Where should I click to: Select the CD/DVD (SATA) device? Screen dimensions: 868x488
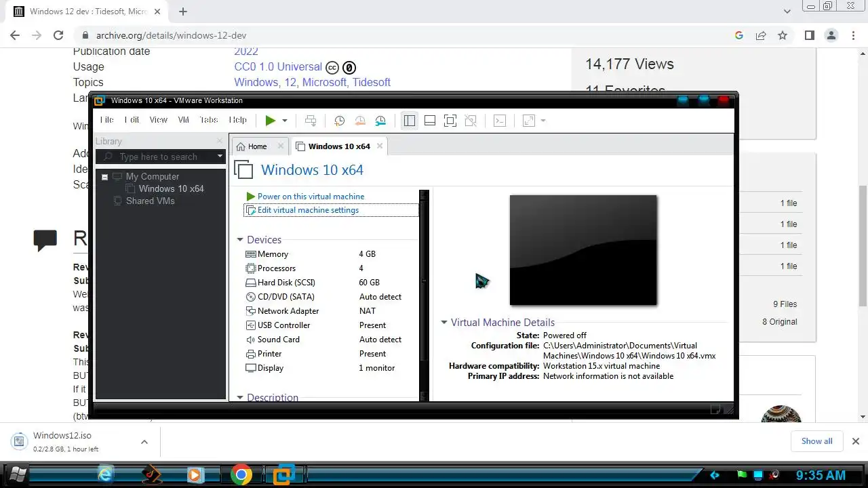pyautogui.click(x=332, y=297)
